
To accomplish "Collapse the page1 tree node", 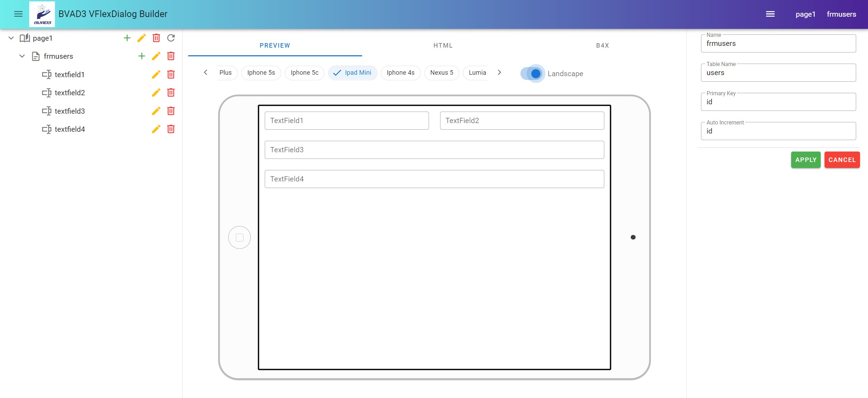I will coord(11,38).
